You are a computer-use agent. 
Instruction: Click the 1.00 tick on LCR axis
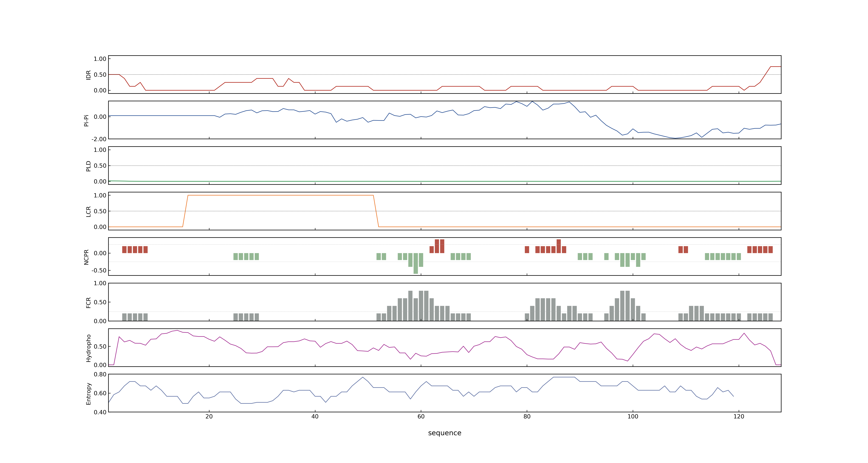click(100, 195)
